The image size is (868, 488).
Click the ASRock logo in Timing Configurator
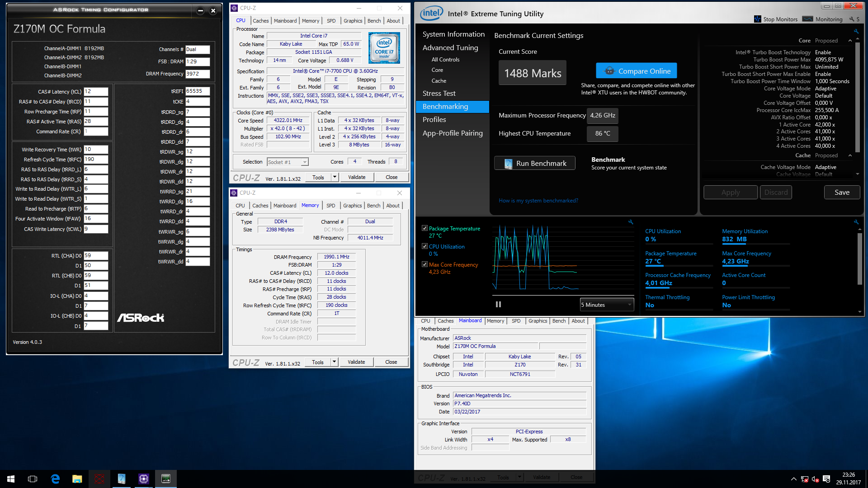click(x=141, y=318)
